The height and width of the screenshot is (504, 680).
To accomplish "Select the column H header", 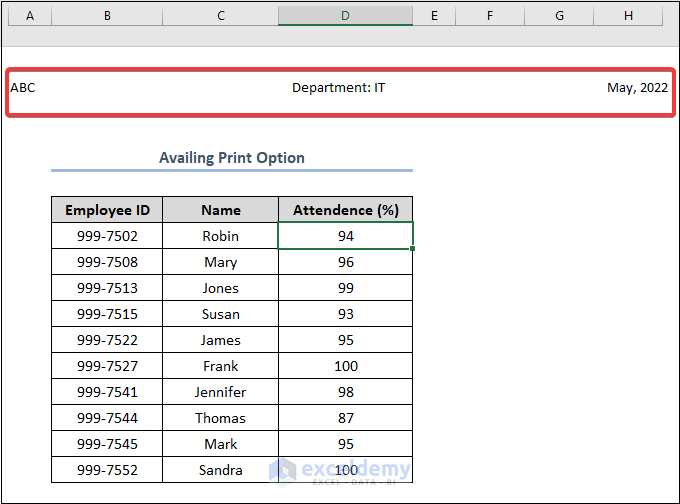I will (x=628, y=16).
